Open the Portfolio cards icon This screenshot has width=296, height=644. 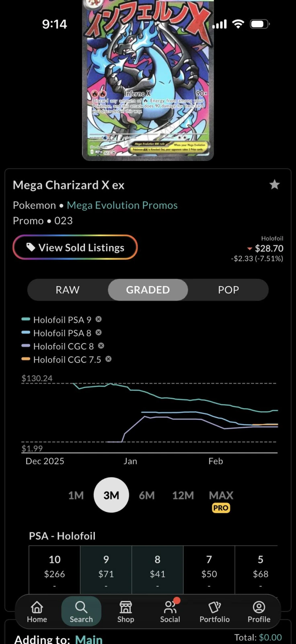tap(214, 607)
